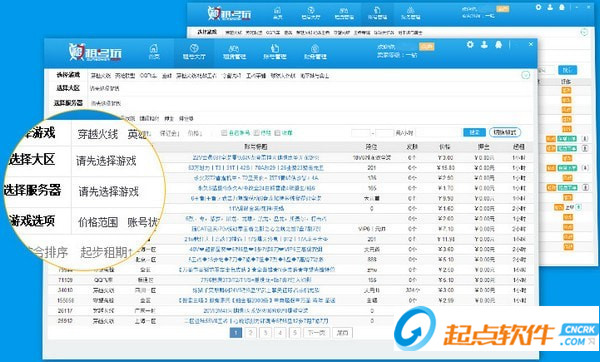600x362 pixels.
Task: Open account listing priced ¥1.70
Action: pos(256,188)
